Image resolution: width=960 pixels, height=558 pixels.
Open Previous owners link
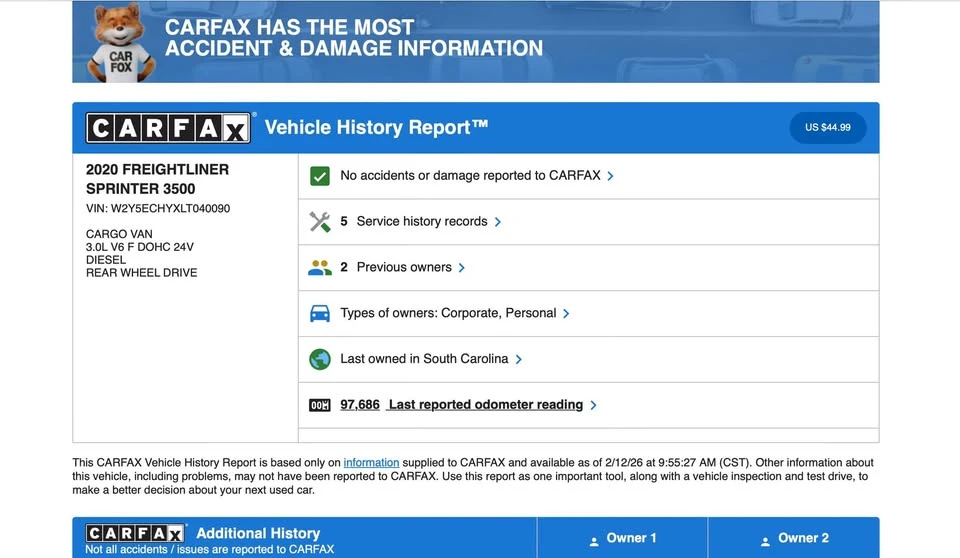[x=404, y=267]
